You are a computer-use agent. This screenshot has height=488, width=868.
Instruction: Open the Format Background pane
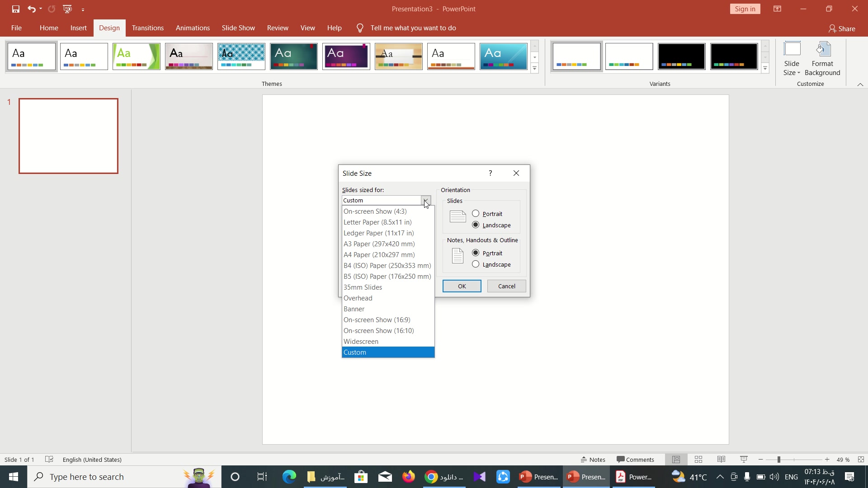point(822,59)
